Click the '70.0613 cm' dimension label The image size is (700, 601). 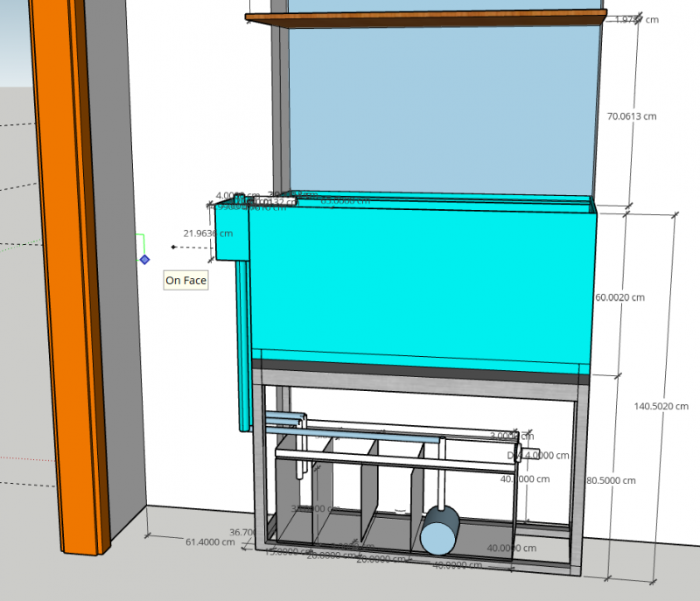coord(632,116)
